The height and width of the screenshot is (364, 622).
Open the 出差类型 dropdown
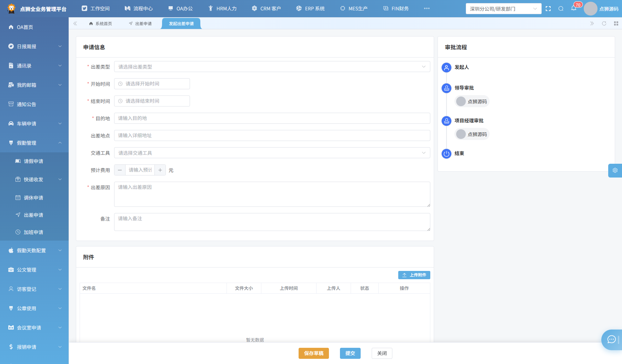(x=272, y=67)
